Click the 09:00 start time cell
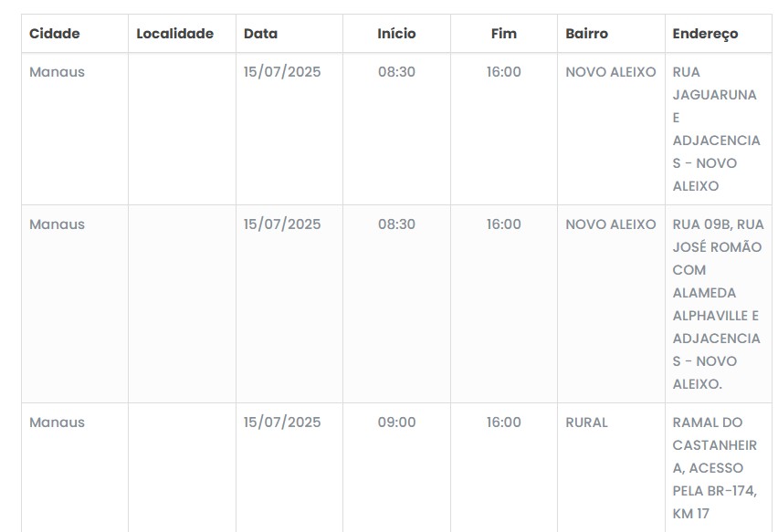Image resolution: width=778 pixels, height=532 pixels. 396,422
